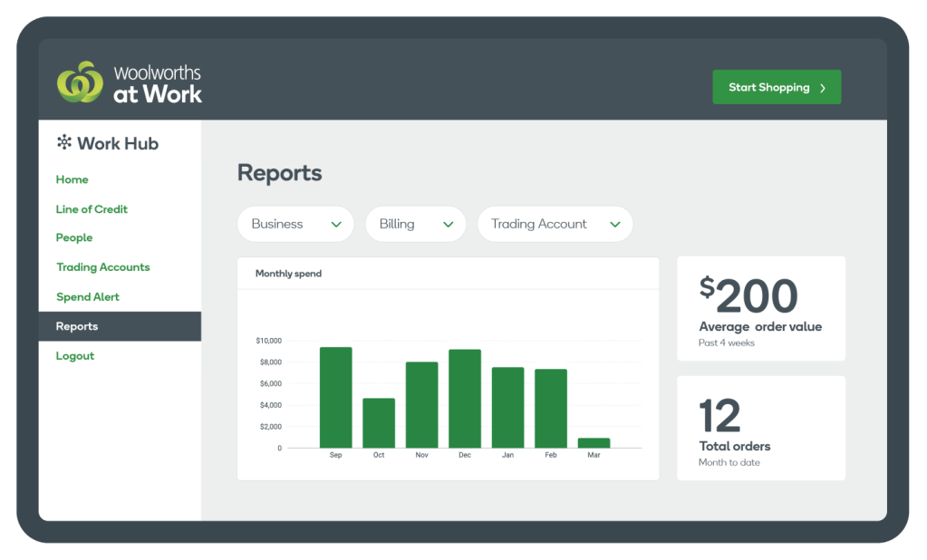Viewport: 927px width, 560px height.
Task: Click the Work Hub snowflake icon
Action: (63, 142)
